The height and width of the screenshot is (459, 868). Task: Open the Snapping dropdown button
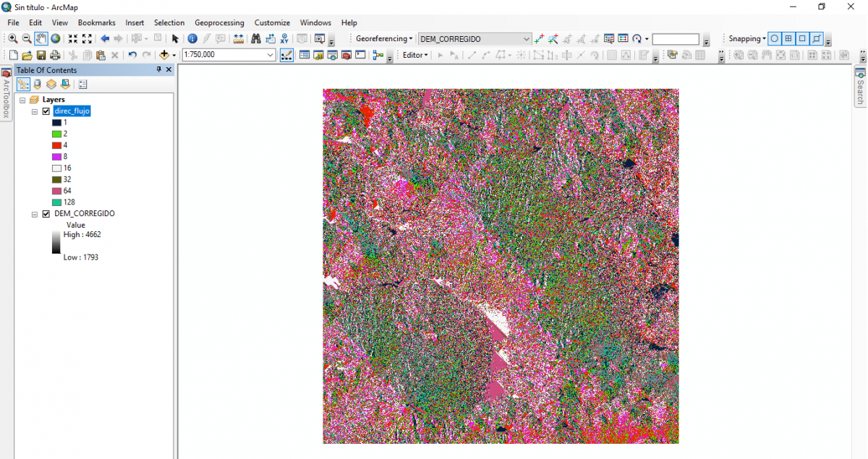[747, 38]
